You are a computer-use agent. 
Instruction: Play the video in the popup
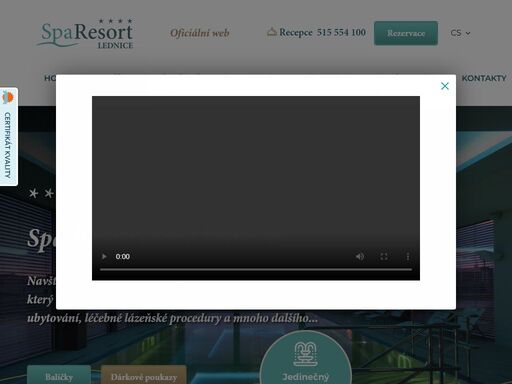coord(104,256)
